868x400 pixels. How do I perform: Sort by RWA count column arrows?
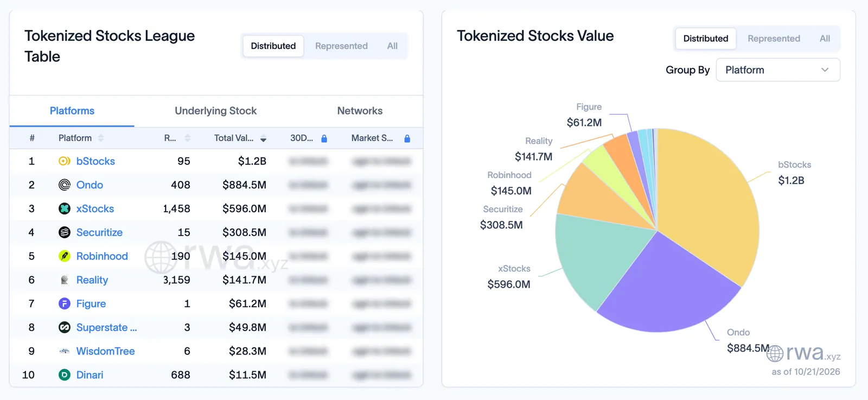point(188,138)
